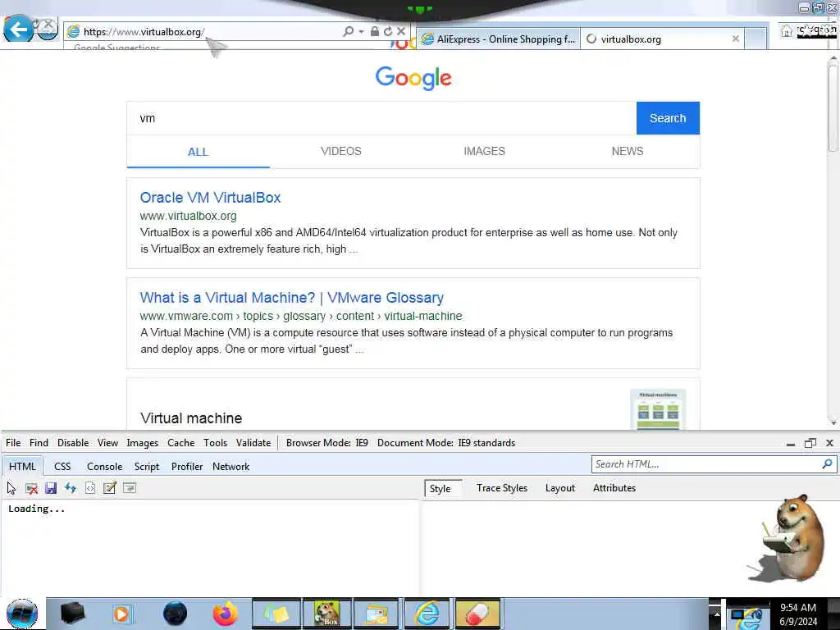Click the www.vmware.com breadcrumb URL
The height and width of the screenshot is (630, 840).
(x=301, y=316)
